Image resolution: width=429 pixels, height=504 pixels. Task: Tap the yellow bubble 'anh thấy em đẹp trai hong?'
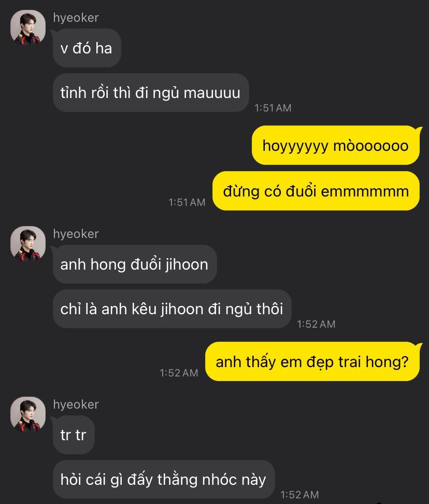coord(312,361)
